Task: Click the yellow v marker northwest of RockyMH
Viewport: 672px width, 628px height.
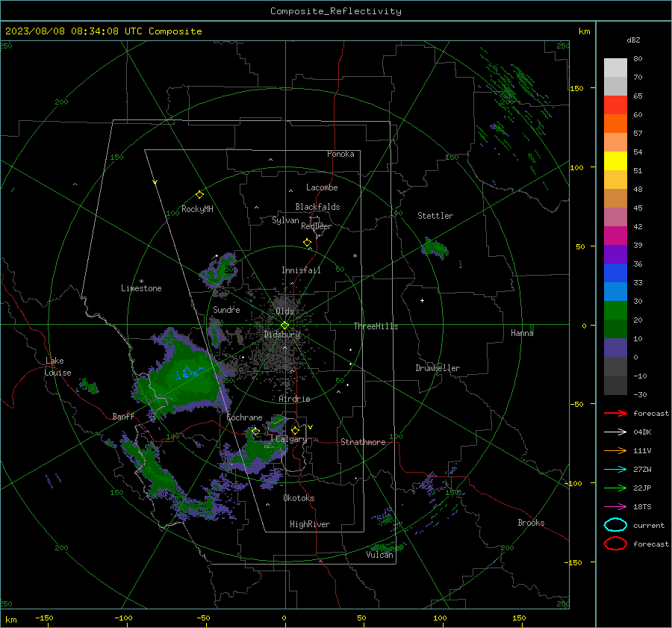Action: point(155,182)
